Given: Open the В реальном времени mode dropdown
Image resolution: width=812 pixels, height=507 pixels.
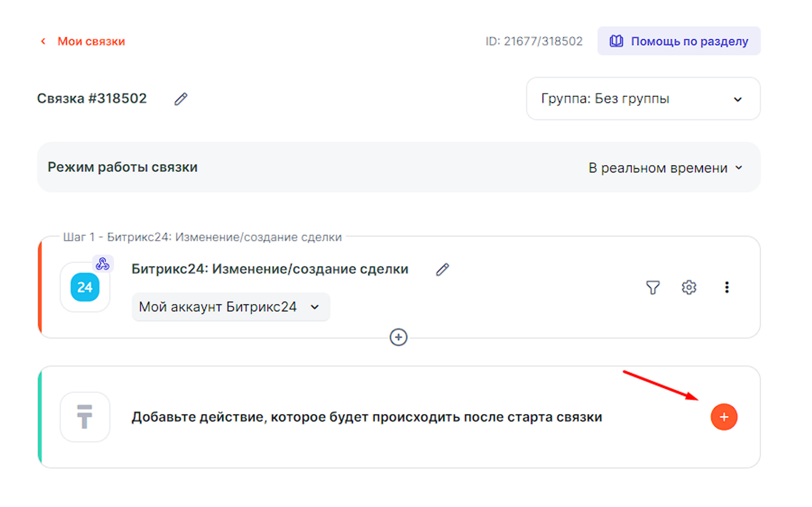Looking at the screenshot, I should pos(665,168).
